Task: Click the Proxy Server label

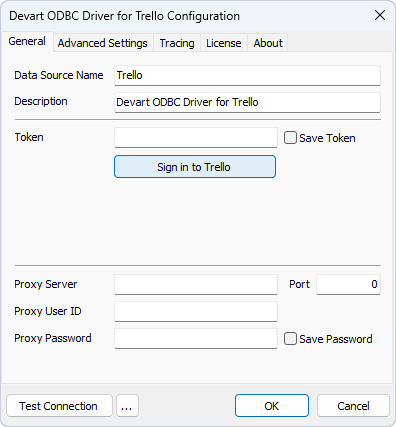Action: coord(46,284)
